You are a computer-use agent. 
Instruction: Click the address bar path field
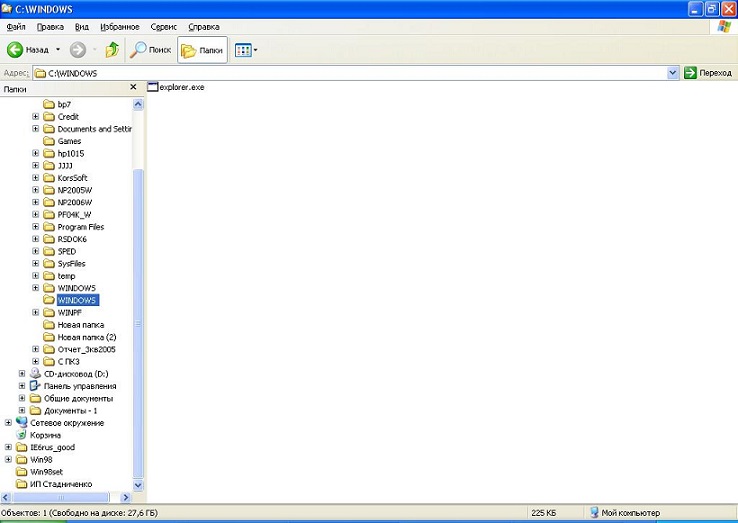(350, 73)
